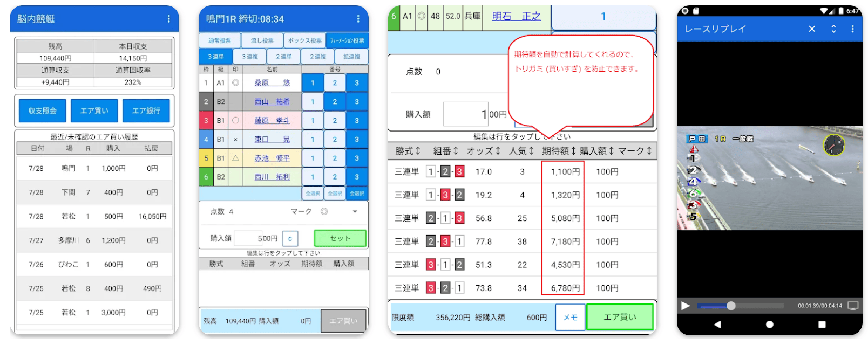Toggle position 1 for racer 東口 晃
The width and height of the screenshot is (868, 345).
313,140
